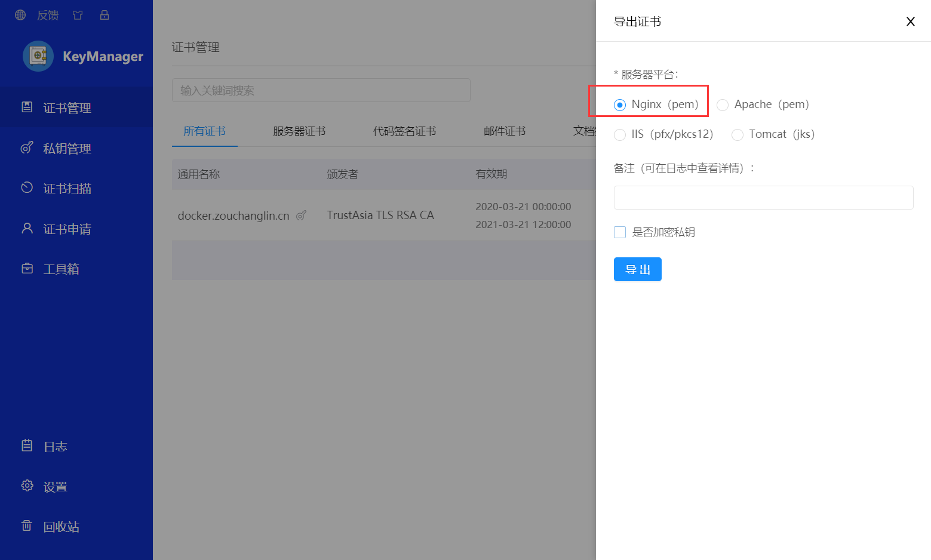Click the globe language icon in sidebar header

click(20, 15)
